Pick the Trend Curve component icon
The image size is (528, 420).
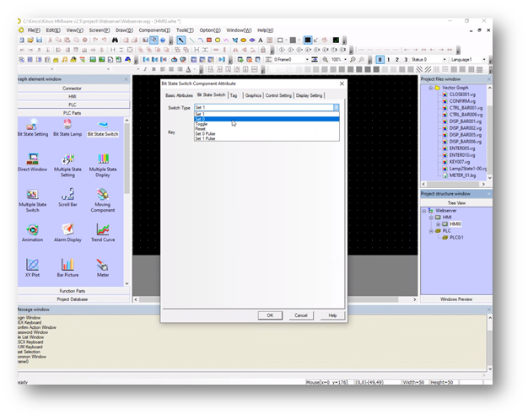click(x=102, y=230)
